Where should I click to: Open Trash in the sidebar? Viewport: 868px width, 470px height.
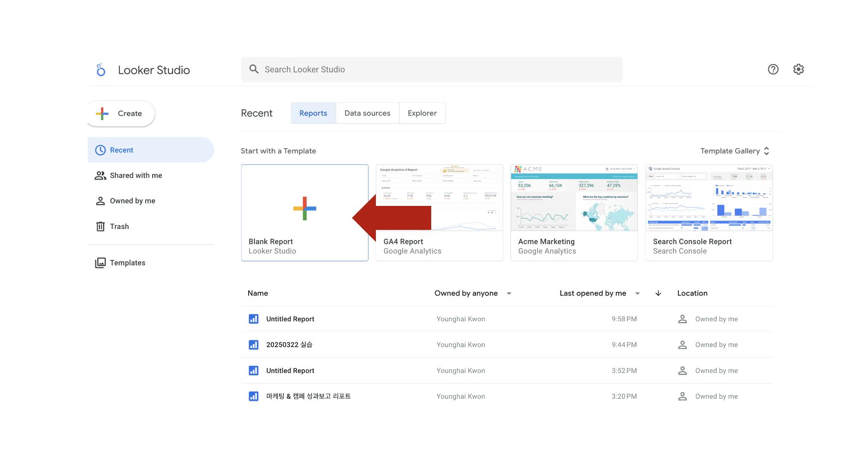click(151, 226)
